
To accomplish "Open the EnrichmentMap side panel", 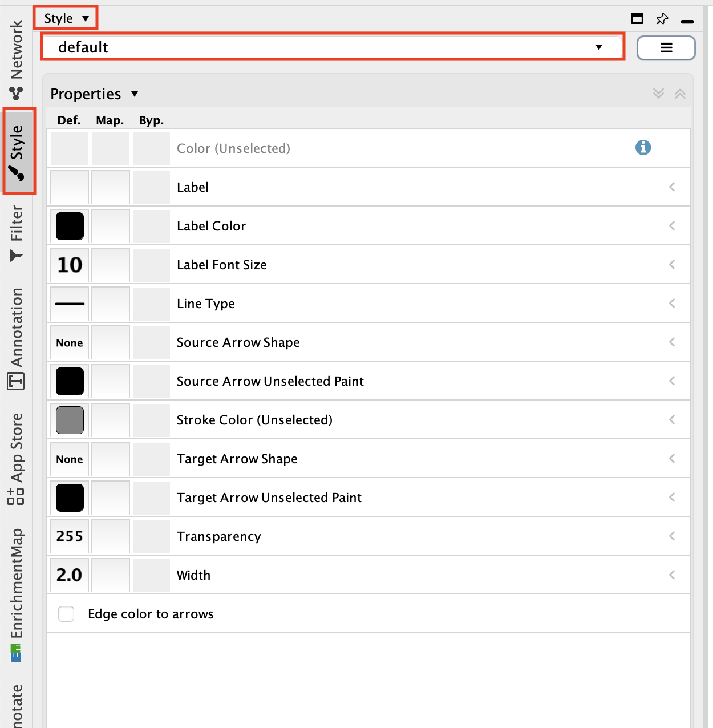I will [x=17, y=593].
